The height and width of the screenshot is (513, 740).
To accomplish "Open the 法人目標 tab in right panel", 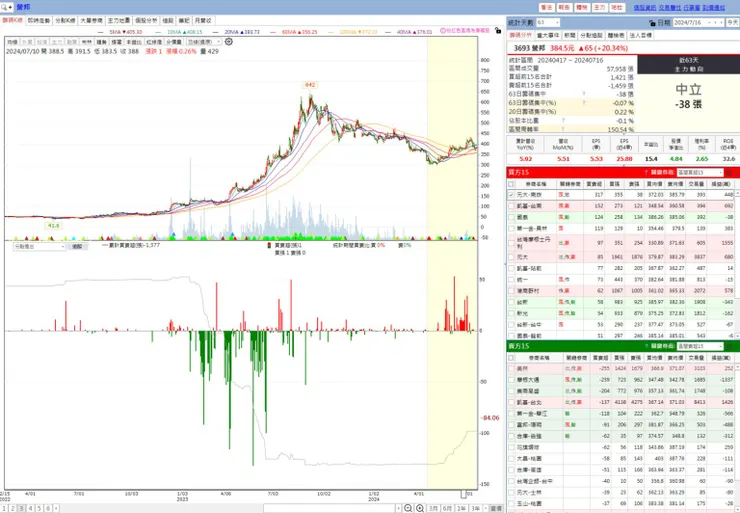I will tap(642, 35).
